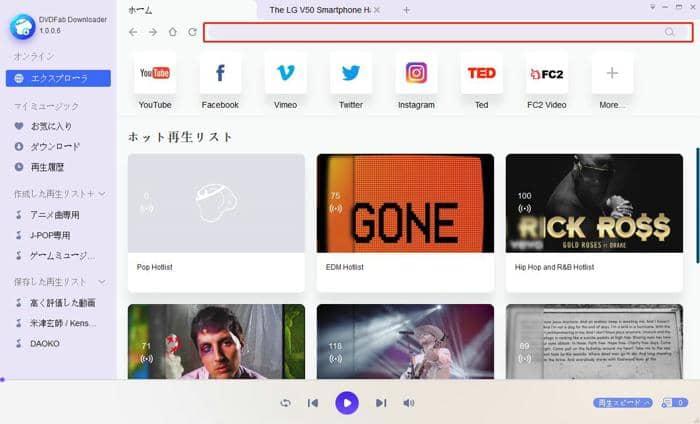
Task: Click the browser home icon
Action: pos(172,32)
